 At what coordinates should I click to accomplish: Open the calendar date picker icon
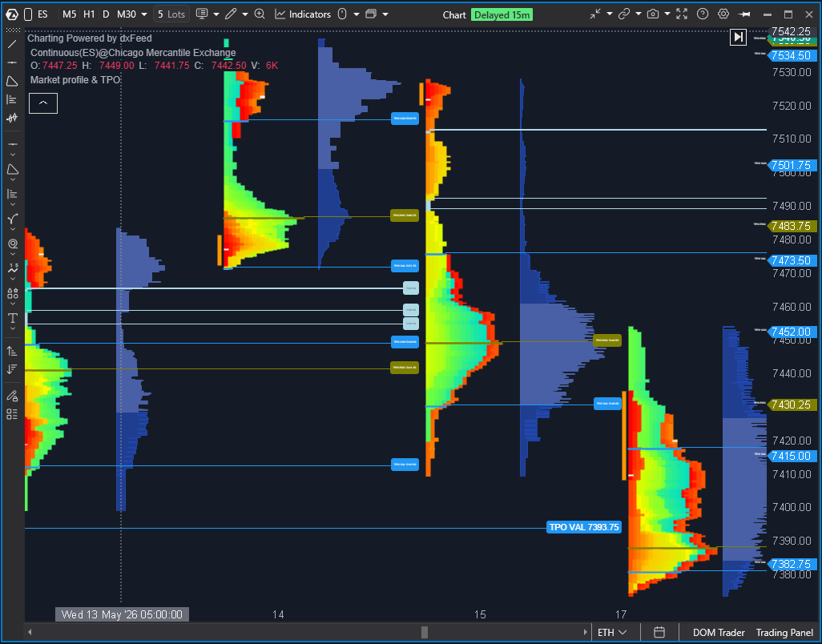point(659,633)
